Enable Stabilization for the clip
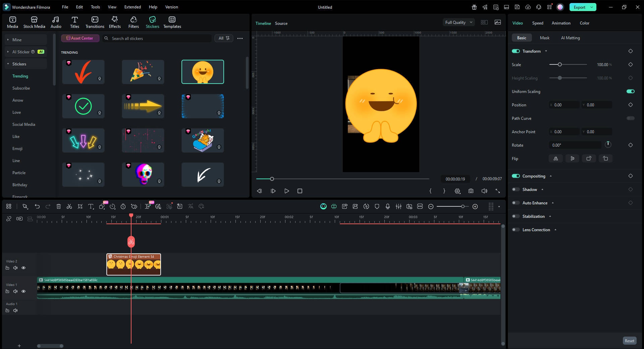The width and height of the screenshot is (644, 349). pyautogui.click(x=516, y=216)
